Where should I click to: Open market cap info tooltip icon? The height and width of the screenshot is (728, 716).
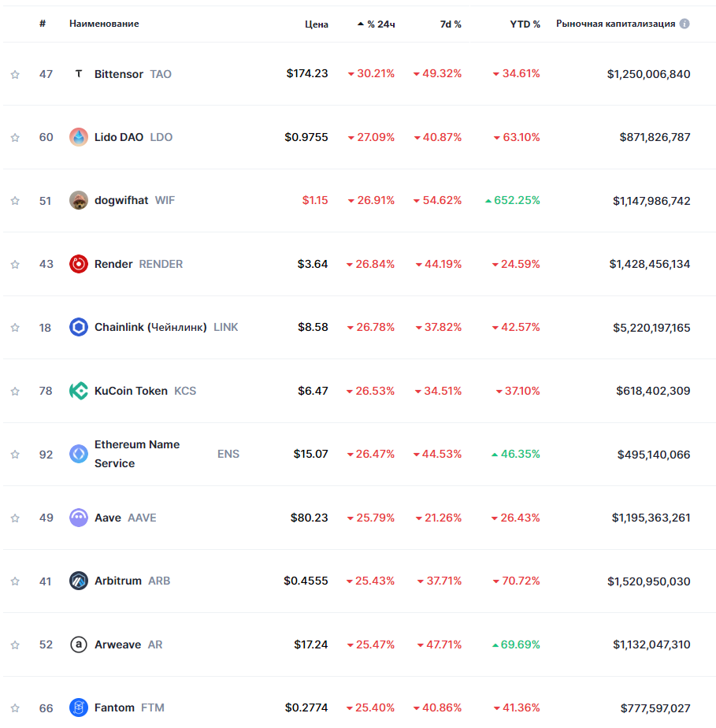coord(684,24)
